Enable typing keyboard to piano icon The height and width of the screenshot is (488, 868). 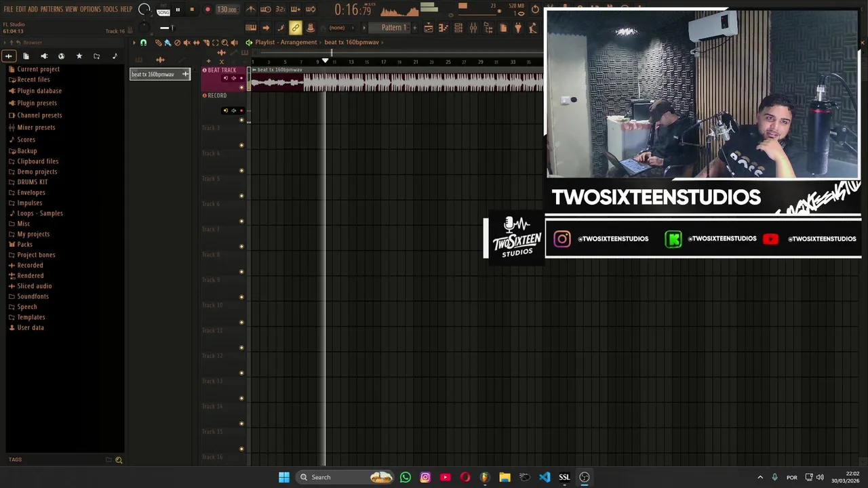[251, 28]
